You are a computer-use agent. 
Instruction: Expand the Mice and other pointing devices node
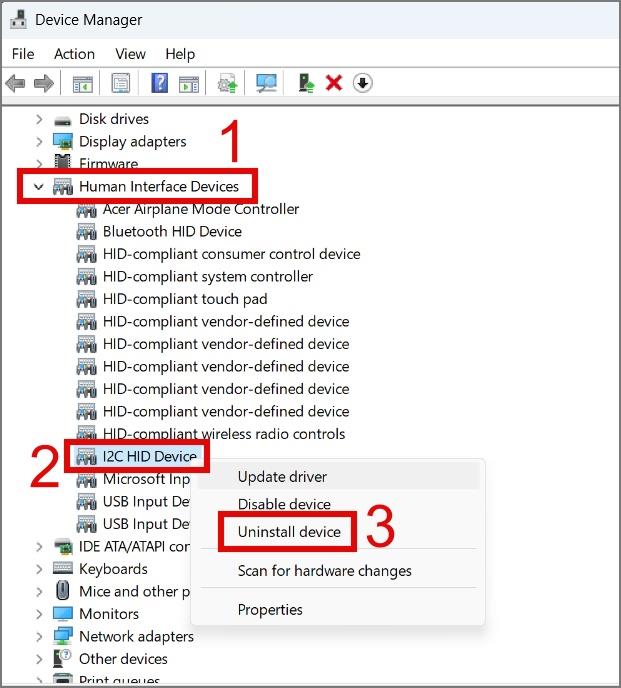(39, 591)
